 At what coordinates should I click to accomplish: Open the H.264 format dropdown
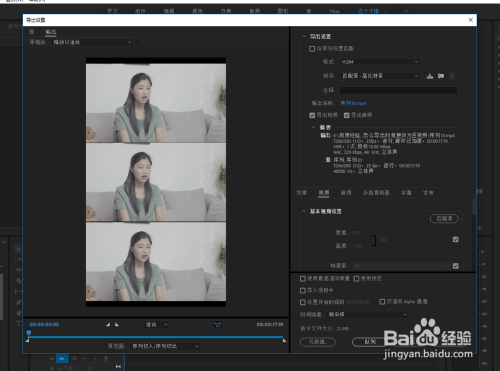(x=380, y=62)
